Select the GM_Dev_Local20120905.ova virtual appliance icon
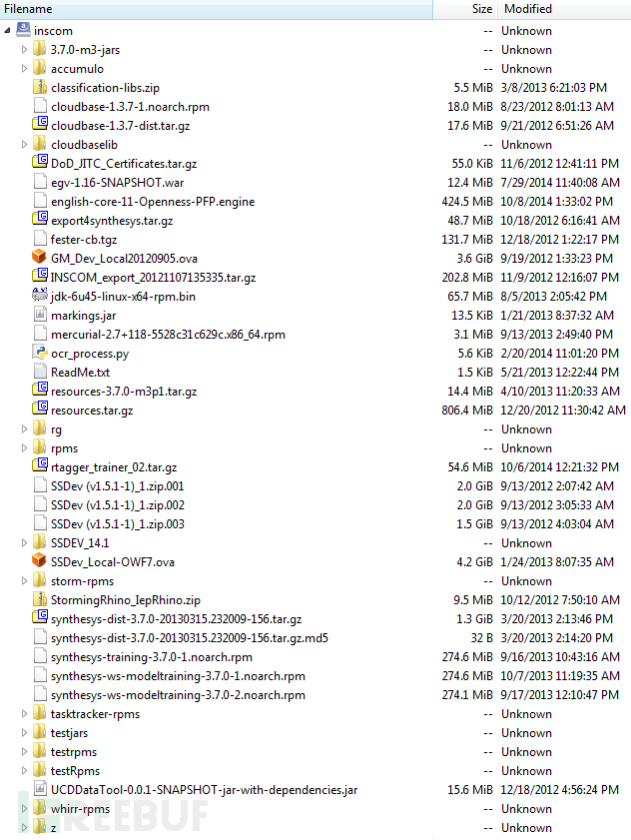Image resolution: width=631 pixels, height=840 pixels. 39,257
